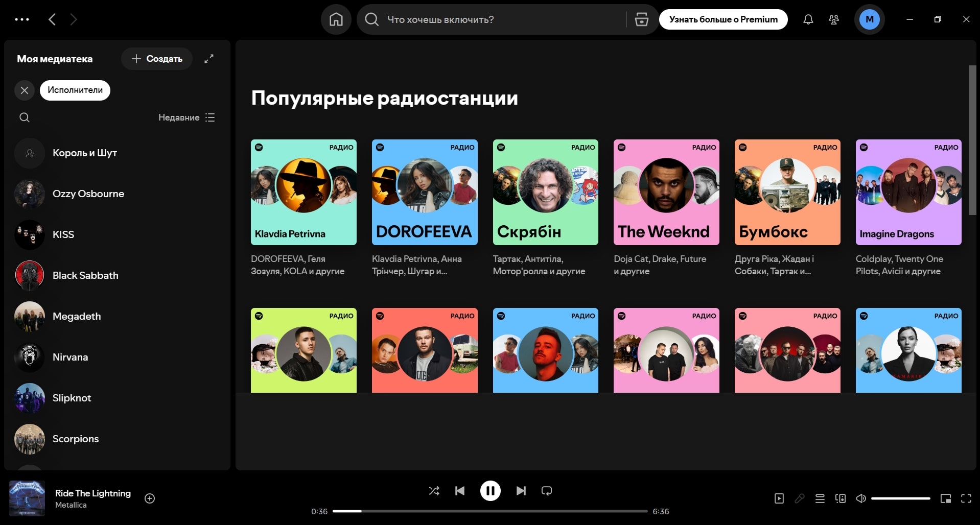Viewport: 980px width, 525px height.
Task: Adjust the volume slider
Action: click(900, 498)
